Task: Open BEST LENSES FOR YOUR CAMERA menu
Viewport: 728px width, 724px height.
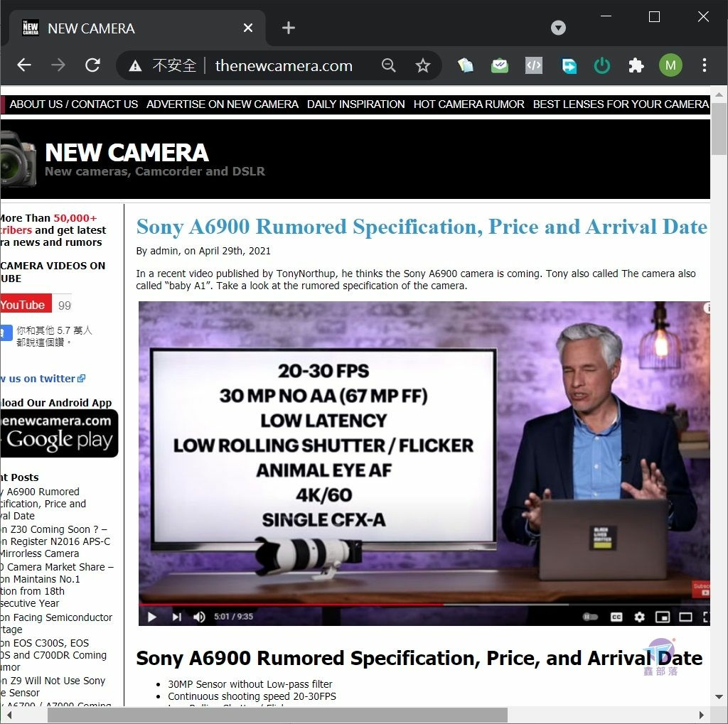Action: click(621, 104)
